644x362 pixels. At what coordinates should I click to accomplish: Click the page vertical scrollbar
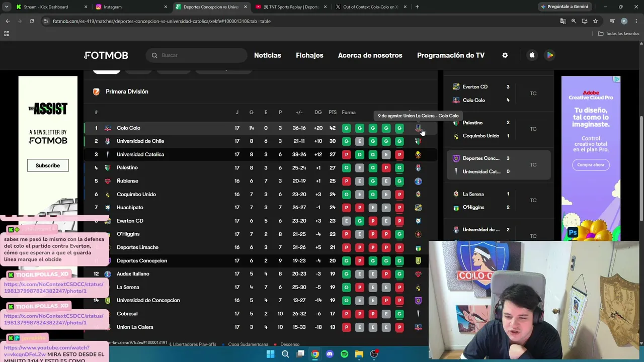pos(641,168)
